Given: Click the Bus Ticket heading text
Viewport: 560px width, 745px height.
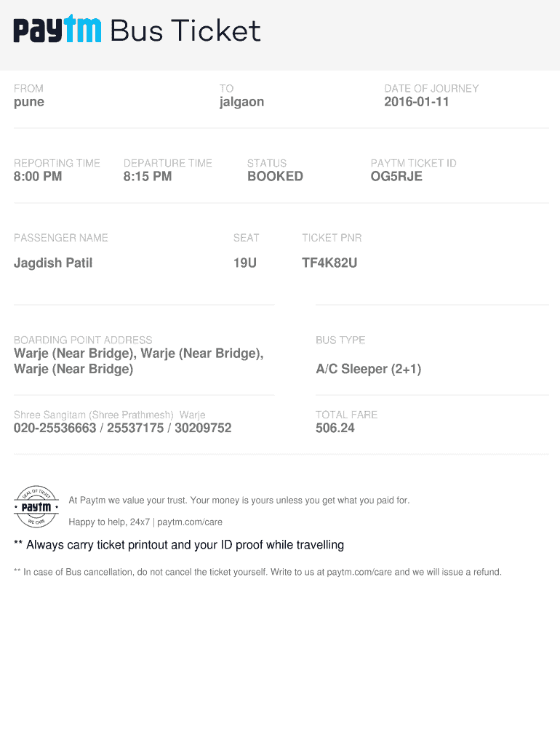Looking at the screenshot, I should coord(185,31).
